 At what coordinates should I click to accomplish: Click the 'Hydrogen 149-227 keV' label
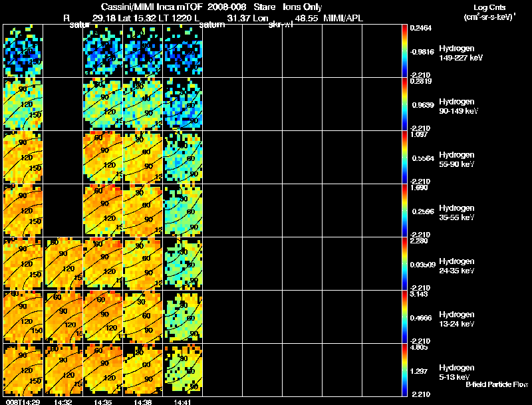tap(460, 53)
